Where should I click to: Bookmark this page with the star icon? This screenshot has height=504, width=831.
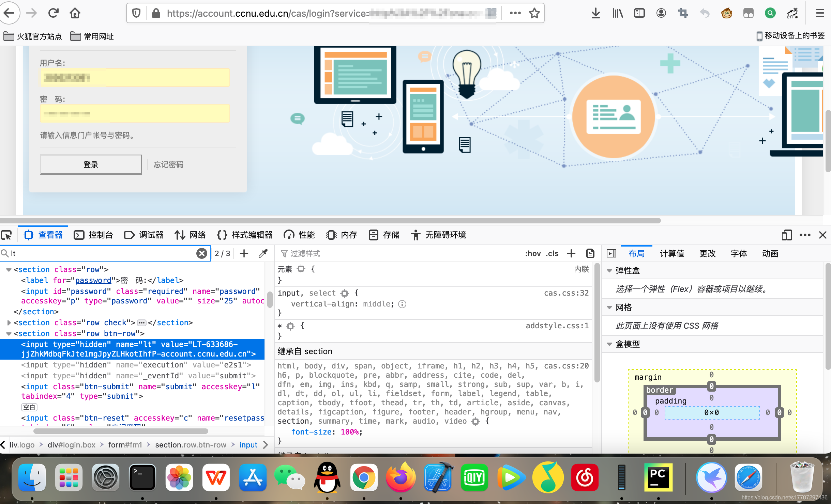point(534,13)
